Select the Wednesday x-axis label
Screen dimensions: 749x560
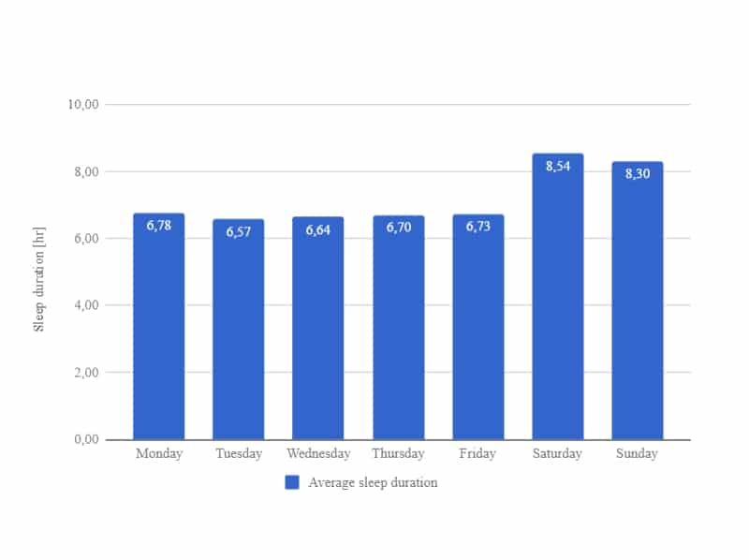pyautogui.click(x=318, y=453)
